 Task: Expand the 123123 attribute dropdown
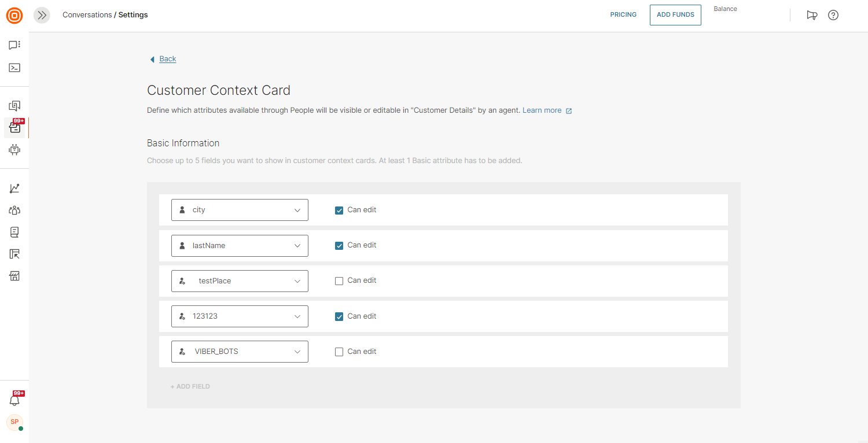[240, 316]
